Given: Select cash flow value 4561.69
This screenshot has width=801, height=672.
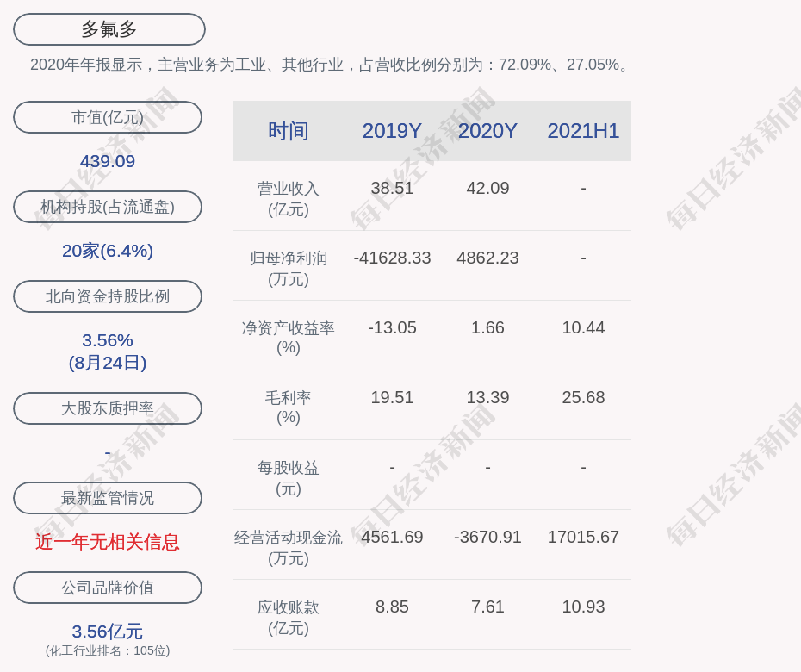Looking at the screenshot, I should click(392, 537).
